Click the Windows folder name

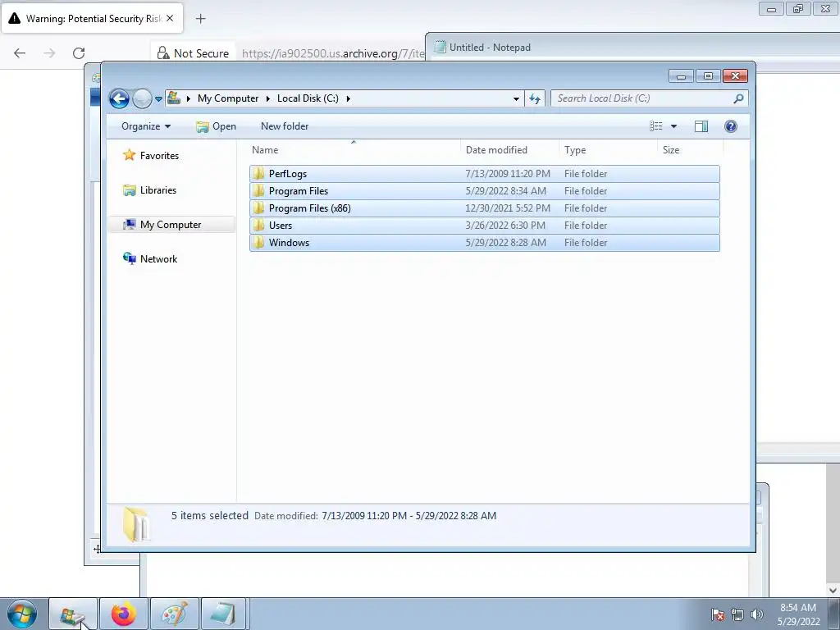[x=289, y=242]
